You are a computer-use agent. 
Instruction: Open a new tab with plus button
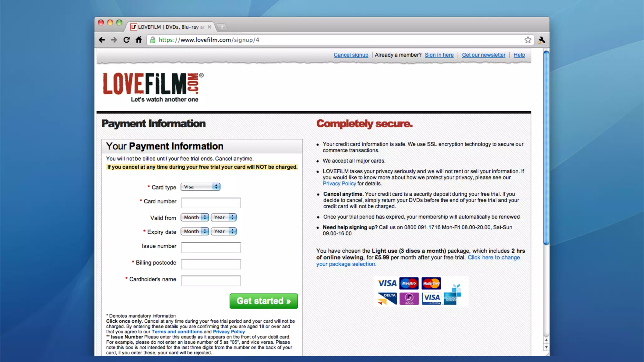tap(222, 27)
